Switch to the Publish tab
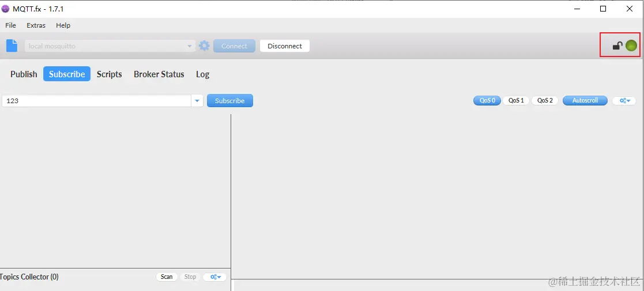This screenshot has width=644, height=291. coord(24,74)
